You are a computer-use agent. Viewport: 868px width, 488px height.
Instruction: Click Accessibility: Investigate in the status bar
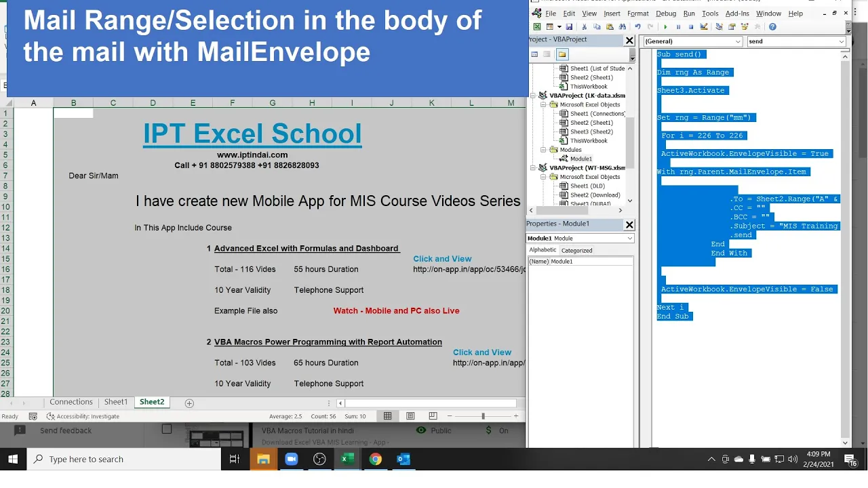tap(83, 416)
